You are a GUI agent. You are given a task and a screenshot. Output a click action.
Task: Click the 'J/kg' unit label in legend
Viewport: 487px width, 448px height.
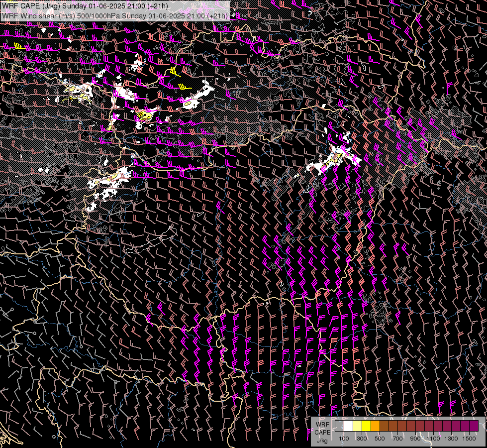pyautogui.click(x=322, y=441)
